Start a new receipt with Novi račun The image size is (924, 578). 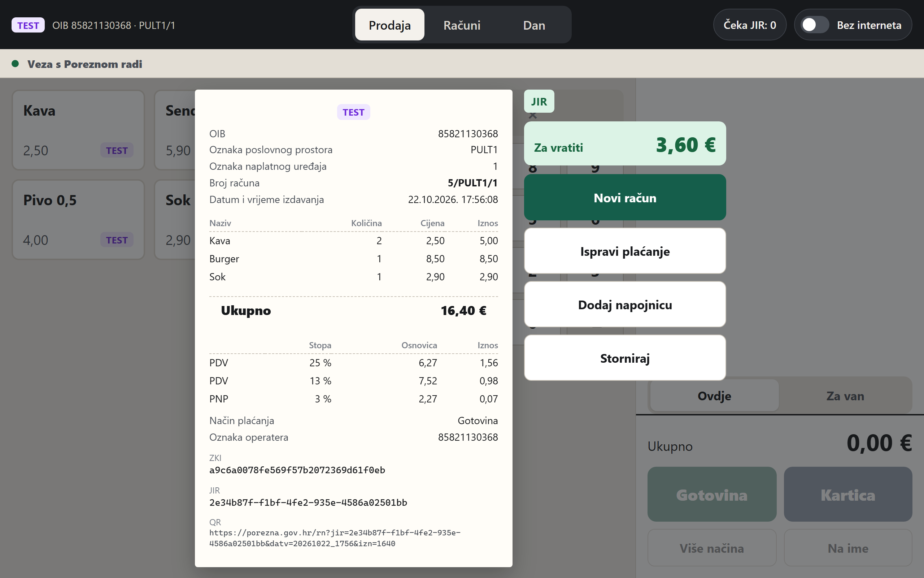[625, 197]
